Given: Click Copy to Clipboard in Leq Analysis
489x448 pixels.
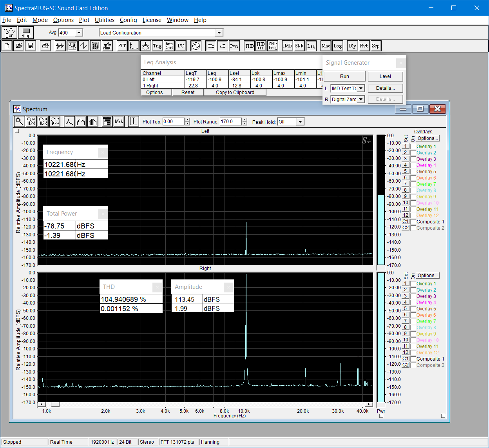Looking at the screenshot, I should click(x=235, y=93).
